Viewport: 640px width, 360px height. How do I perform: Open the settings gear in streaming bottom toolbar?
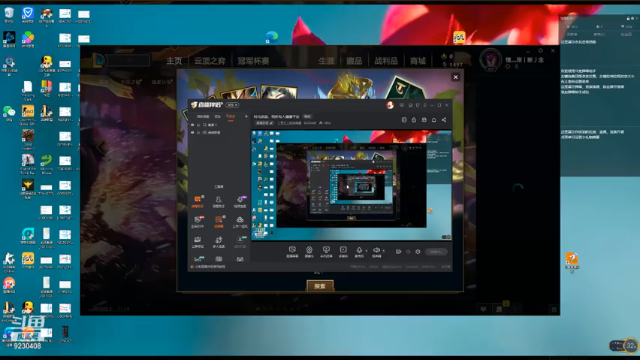[x=418, y=251]
